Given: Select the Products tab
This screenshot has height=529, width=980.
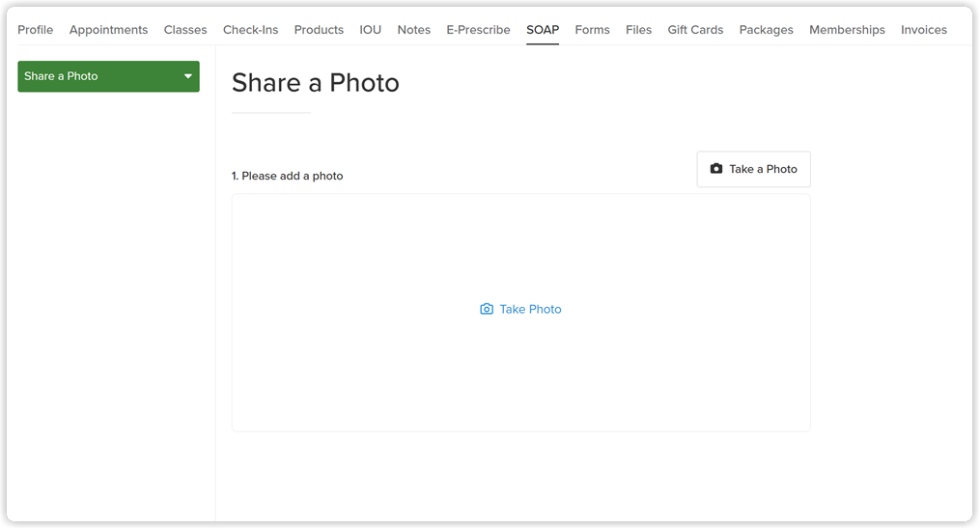Looking at the screenshot, I should (319, 30).
